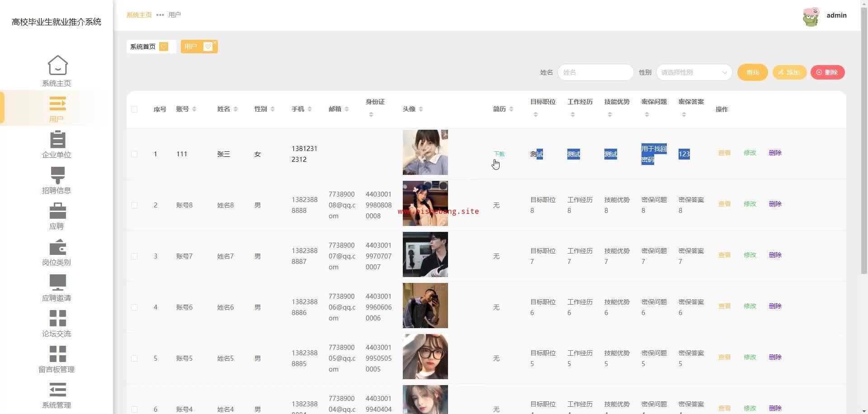This screenshot has height=414, width=868.
Task: Toggle the select-all checkbox in table header
Action: 134,109
